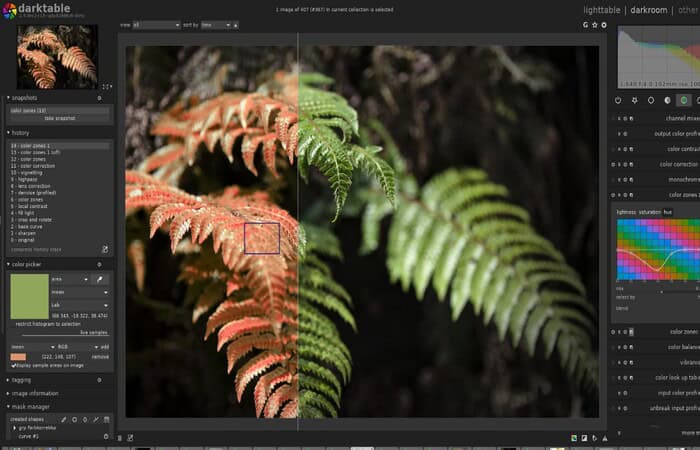Viewport: 700px width, 450px height.
Task: Reset the tagging panel via its header icon
Action: point(99,380)
